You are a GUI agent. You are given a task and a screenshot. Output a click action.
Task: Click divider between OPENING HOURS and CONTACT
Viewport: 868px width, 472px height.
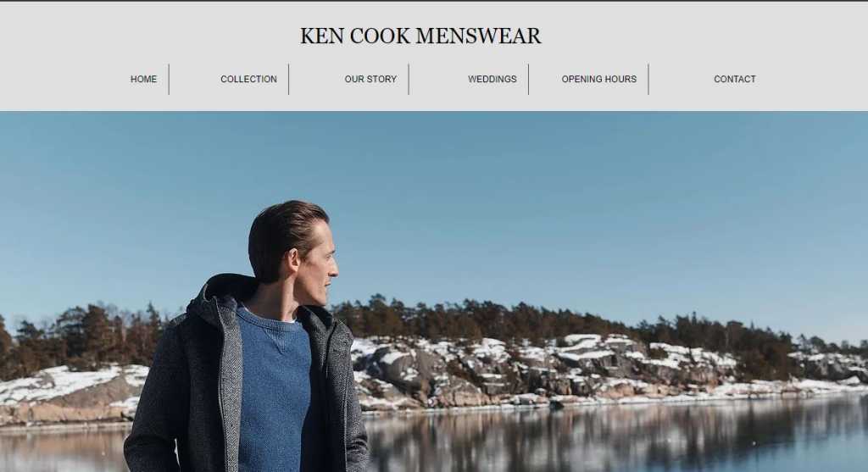648,79
